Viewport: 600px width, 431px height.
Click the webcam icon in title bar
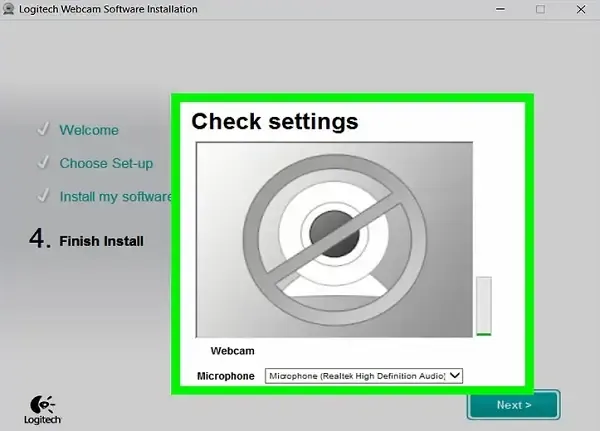pos(8,9)
